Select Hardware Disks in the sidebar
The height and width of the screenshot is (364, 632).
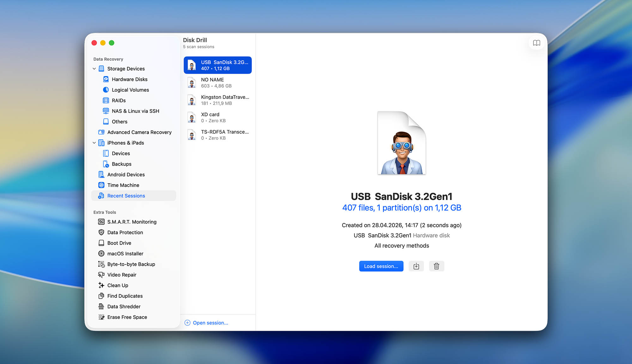click(130, 79)
